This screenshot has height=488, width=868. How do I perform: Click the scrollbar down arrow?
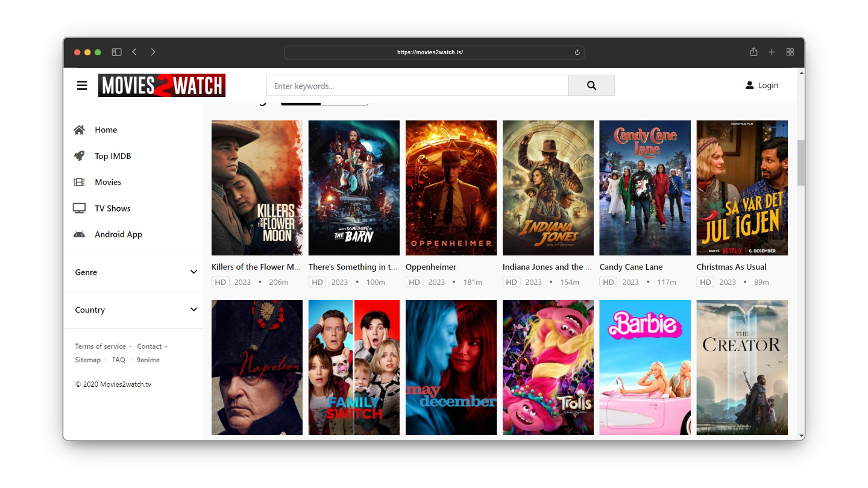[801, 436]
